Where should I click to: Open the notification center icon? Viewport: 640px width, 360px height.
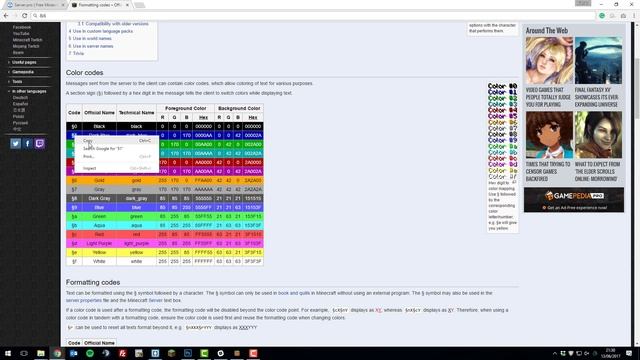(629, 353)
